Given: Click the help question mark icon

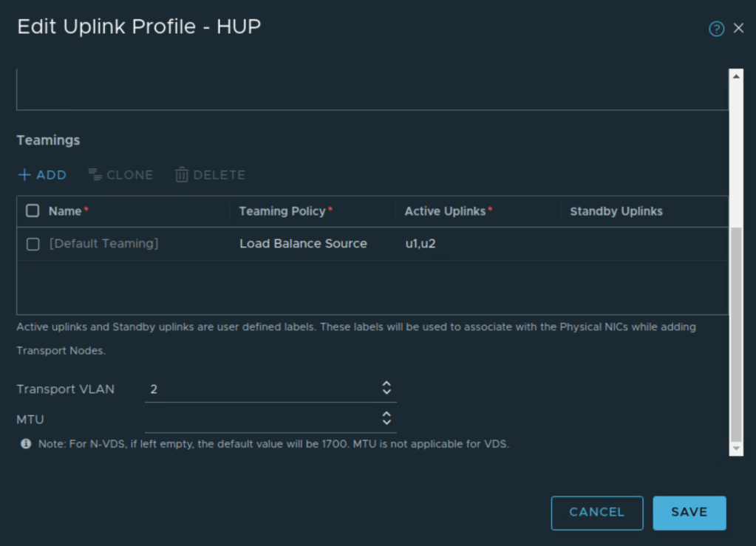Looking at the screenshot, I should pos(716,29).
